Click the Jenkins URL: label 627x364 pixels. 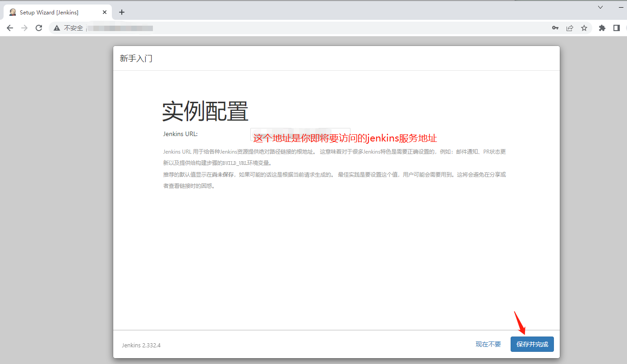180,134
